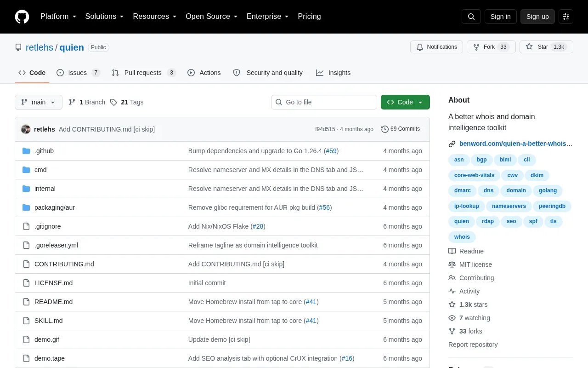Click the Sign up button
Screen dimensions: 588x368
[x=537, y=17]
